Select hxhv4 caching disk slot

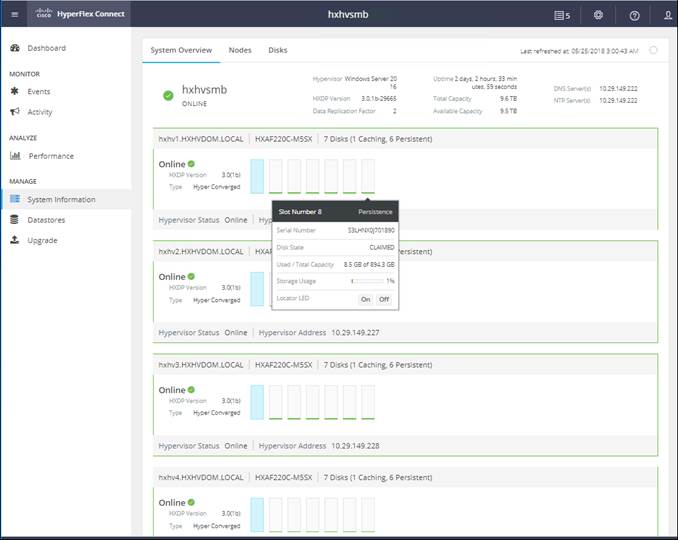click(x=257, y=514)
